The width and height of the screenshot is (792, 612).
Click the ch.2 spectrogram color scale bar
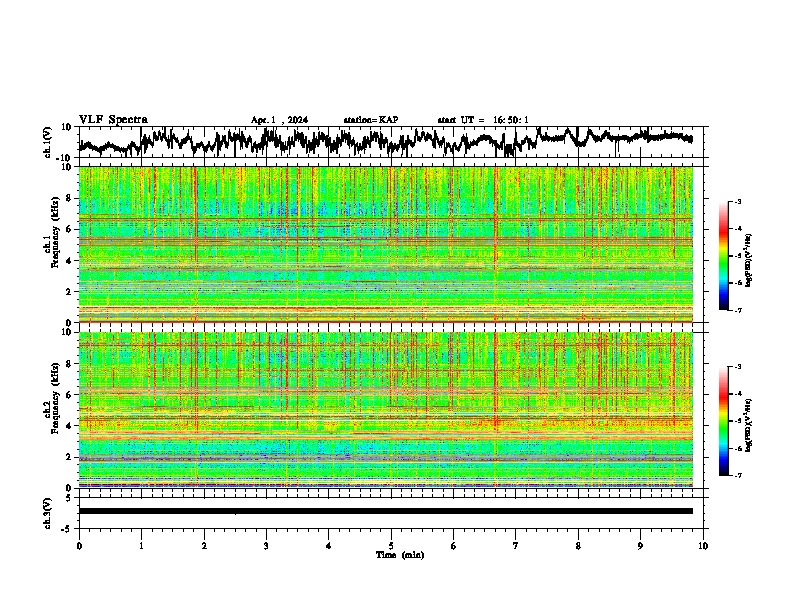click(x=724, y=421)
